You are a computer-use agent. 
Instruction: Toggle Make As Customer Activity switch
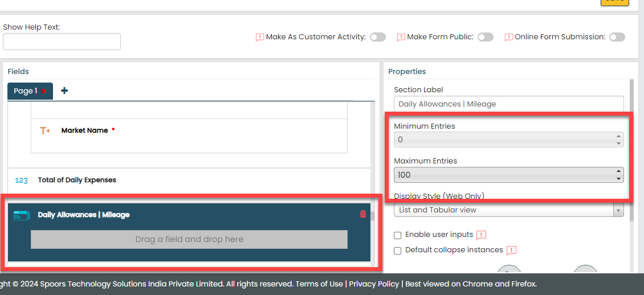pyautogui.click(x=377, y=37)
